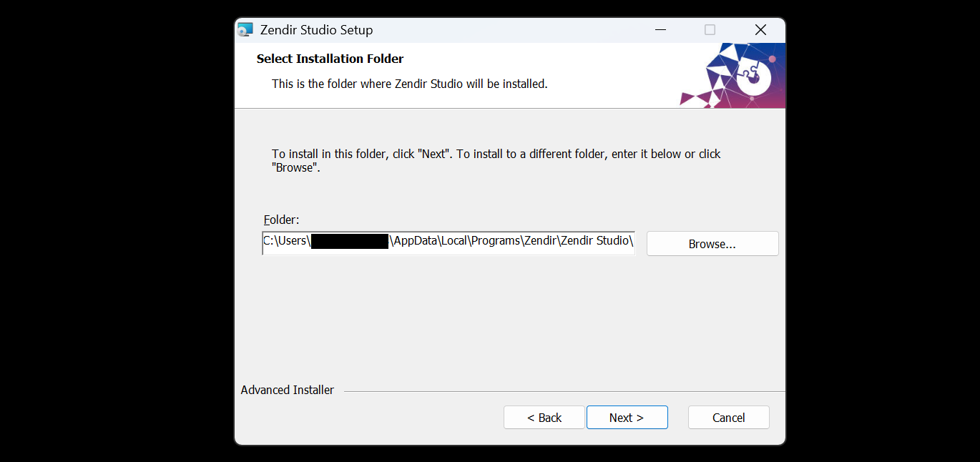Click the 'will be installed' description line
The width and height of the screenshot is (980, 462).
(x=410, y=84)
